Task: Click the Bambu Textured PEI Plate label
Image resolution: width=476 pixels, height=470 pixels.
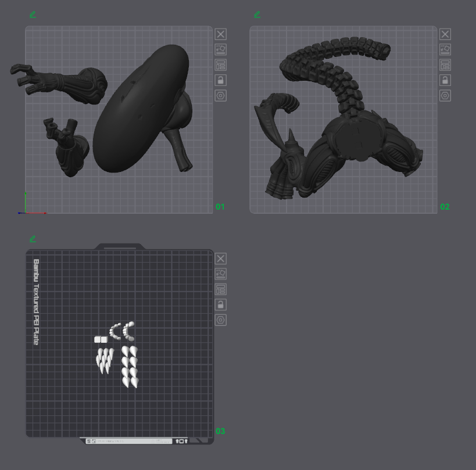Action: coord(36,302)
